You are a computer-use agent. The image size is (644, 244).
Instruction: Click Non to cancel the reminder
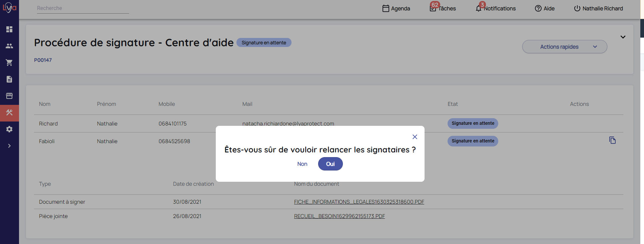302,164
